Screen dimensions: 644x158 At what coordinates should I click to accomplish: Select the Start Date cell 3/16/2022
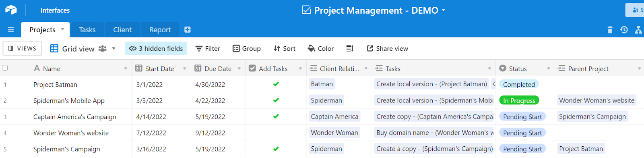pyautogui.click(x=161, y=149)
